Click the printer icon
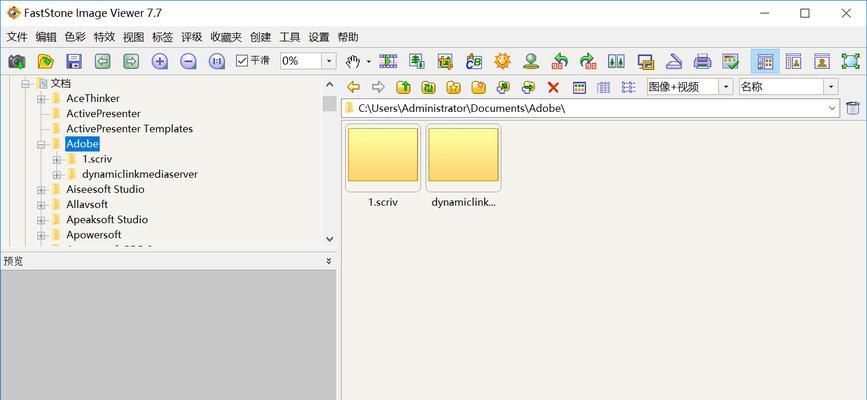Screen dimensions: 867x400 [702, 61]
